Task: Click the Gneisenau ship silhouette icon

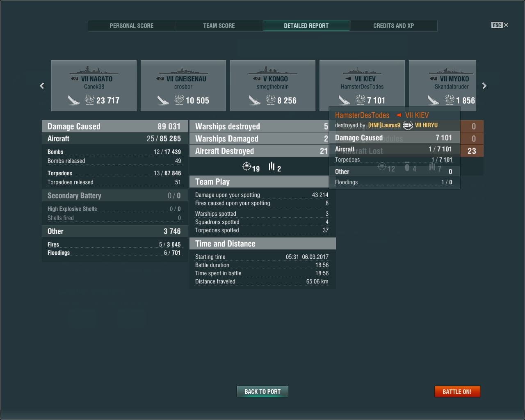Action: coord(183,71)
